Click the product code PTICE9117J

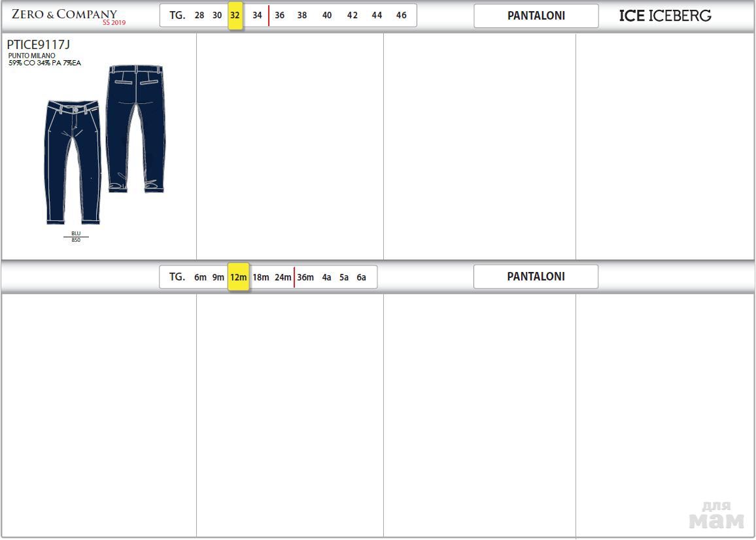point(38,45)
